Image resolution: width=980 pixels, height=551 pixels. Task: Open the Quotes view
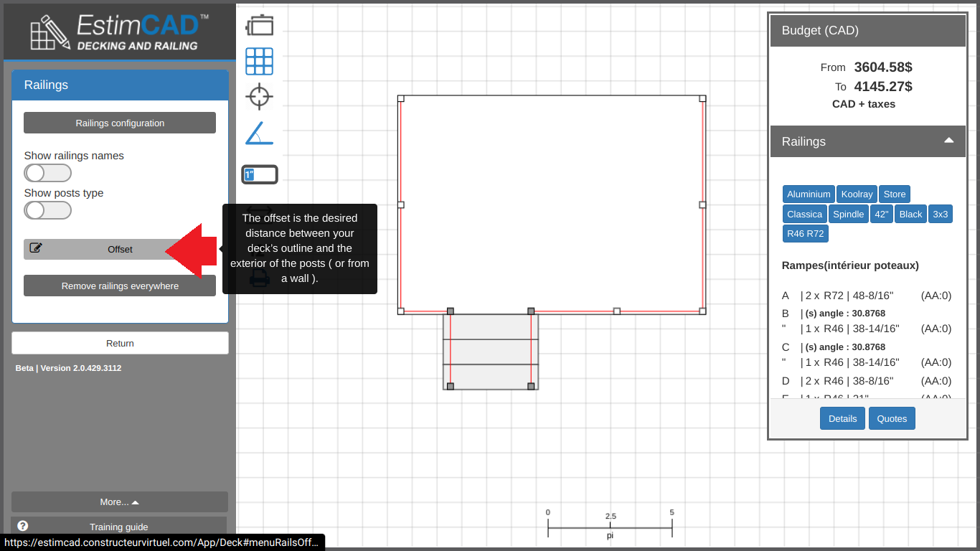tap(892, 418)
